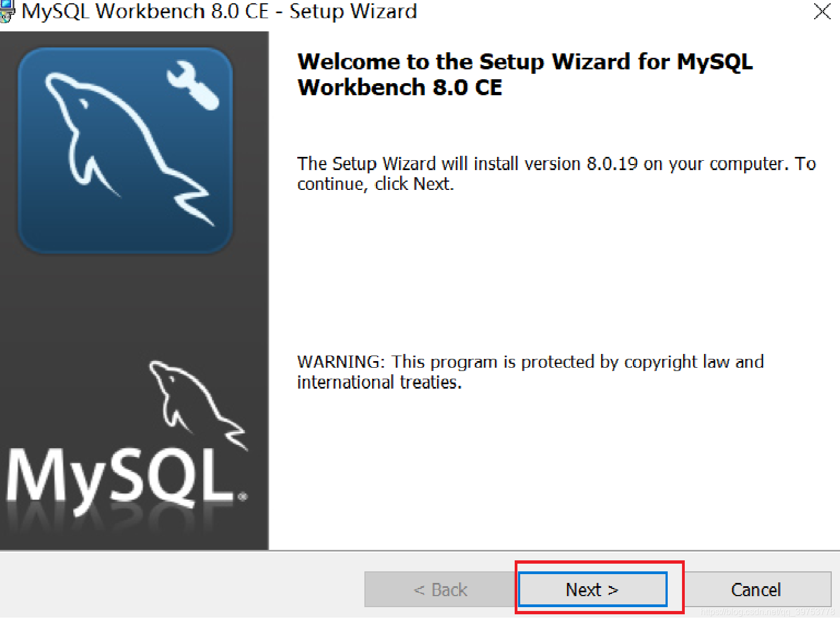Click the installer icon in title bar
This screenshot has height=622, width=840.
pyautogui.click(x=6, y=11)
